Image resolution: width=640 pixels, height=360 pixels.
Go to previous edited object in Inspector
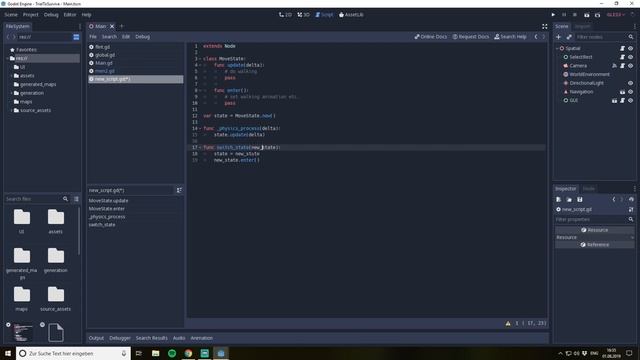(x=613, y=200)
